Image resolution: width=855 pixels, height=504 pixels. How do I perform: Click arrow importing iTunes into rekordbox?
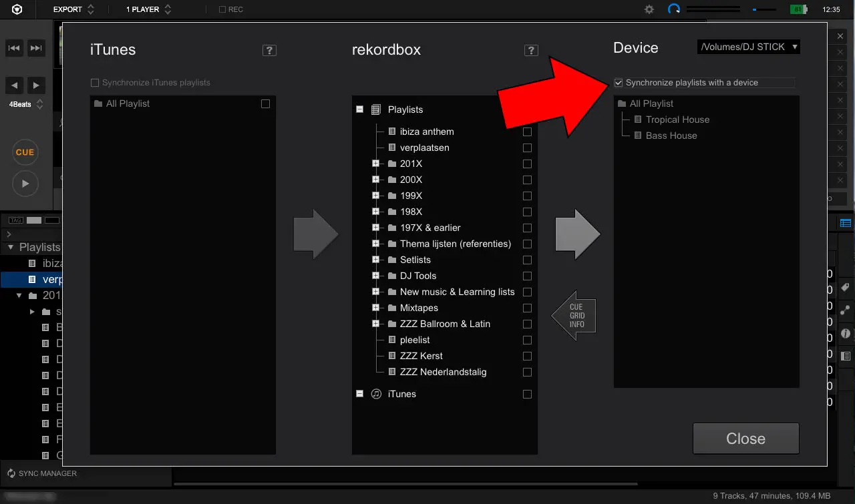[x=316, y=234]
